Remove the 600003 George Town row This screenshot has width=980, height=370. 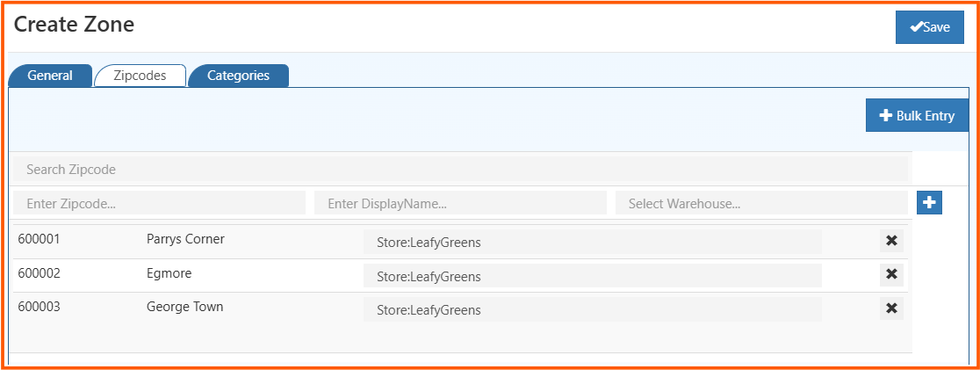pos(892,308)
